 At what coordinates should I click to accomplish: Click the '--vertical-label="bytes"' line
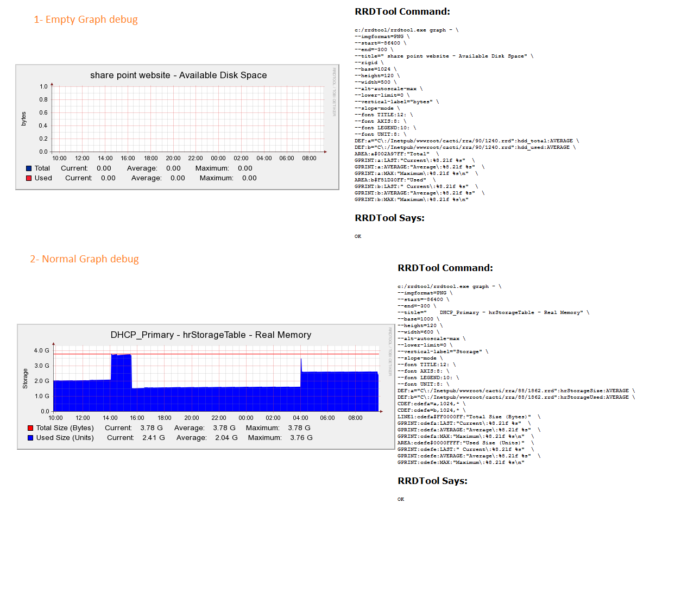(396, 102)
